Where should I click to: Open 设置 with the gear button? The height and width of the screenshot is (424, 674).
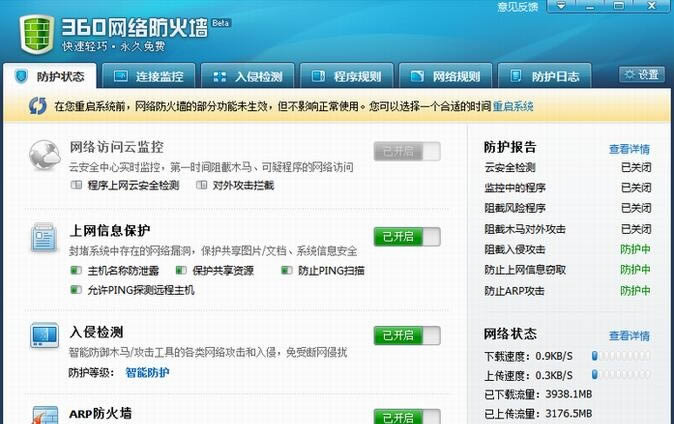641,75
